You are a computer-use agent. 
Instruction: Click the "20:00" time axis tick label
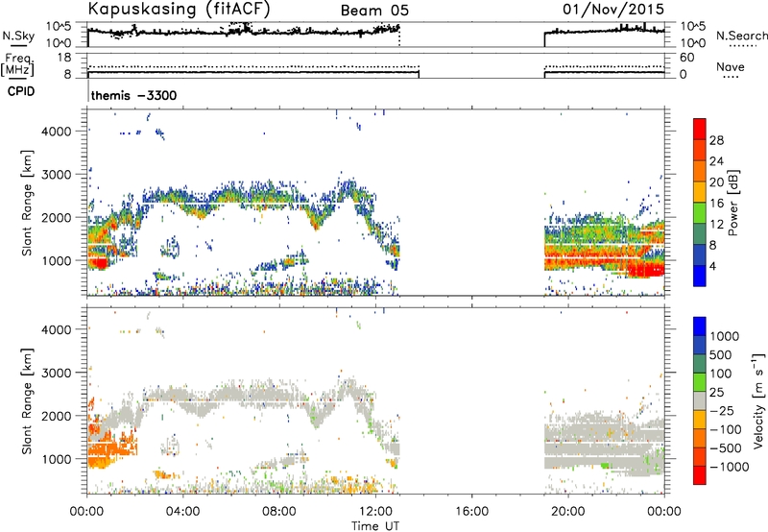567,512
